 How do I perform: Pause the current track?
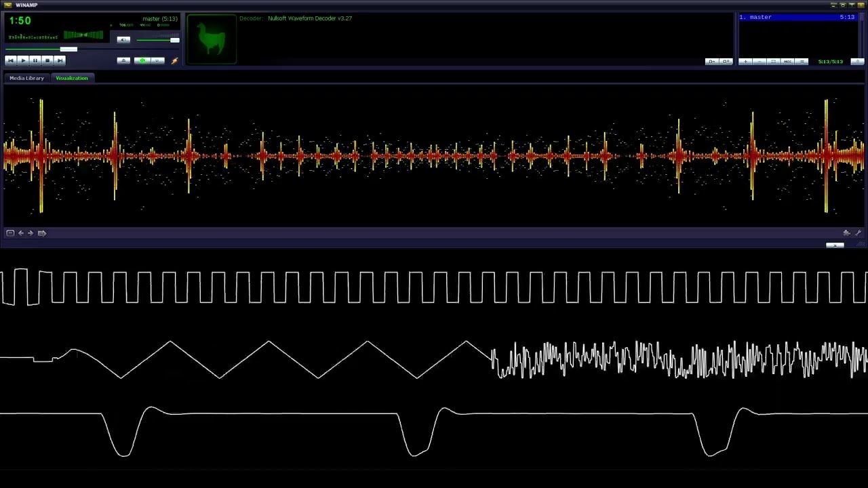35,60
